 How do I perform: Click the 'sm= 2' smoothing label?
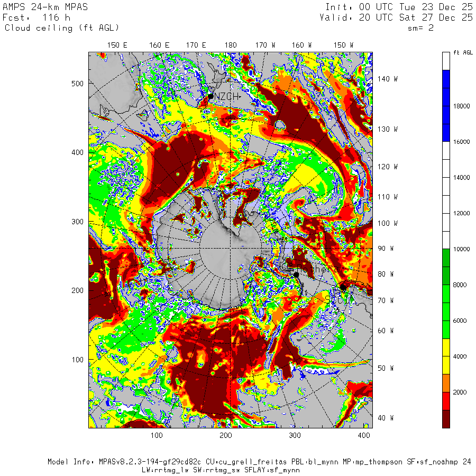pos(421,28)
